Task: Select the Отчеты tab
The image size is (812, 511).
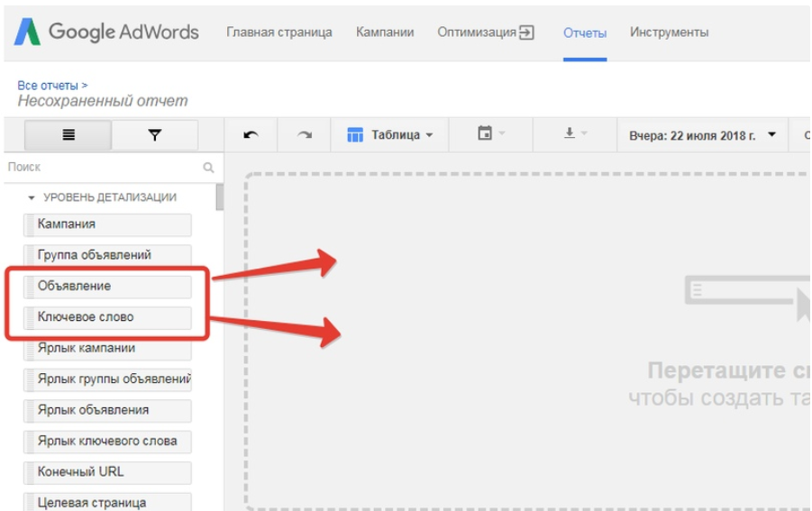Action: pos(585,33)
